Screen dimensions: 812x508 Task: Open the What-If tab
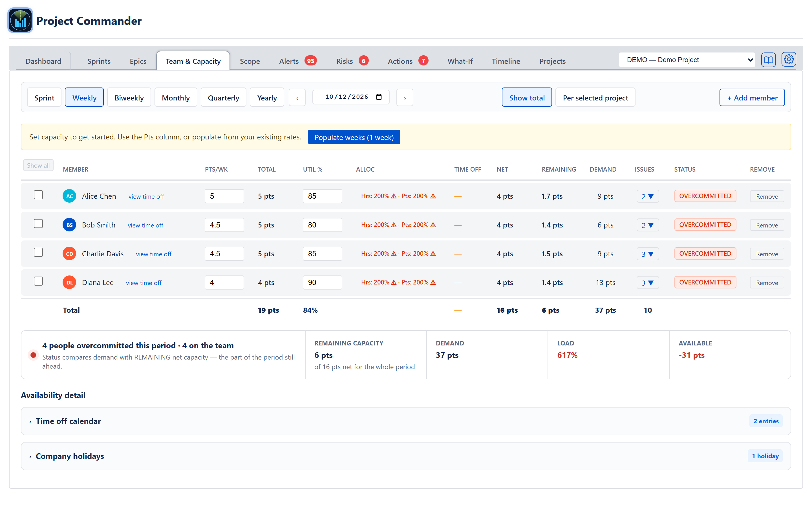pos(460,61)
